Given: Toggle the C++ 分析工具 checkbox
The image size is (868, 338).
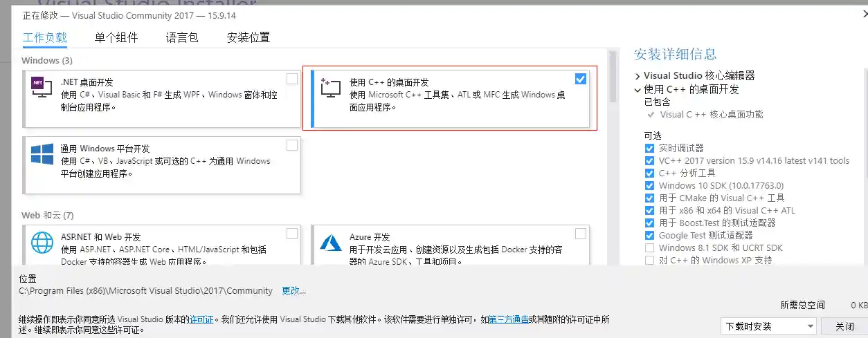Looking at the screenshot, I should (649, 173).
